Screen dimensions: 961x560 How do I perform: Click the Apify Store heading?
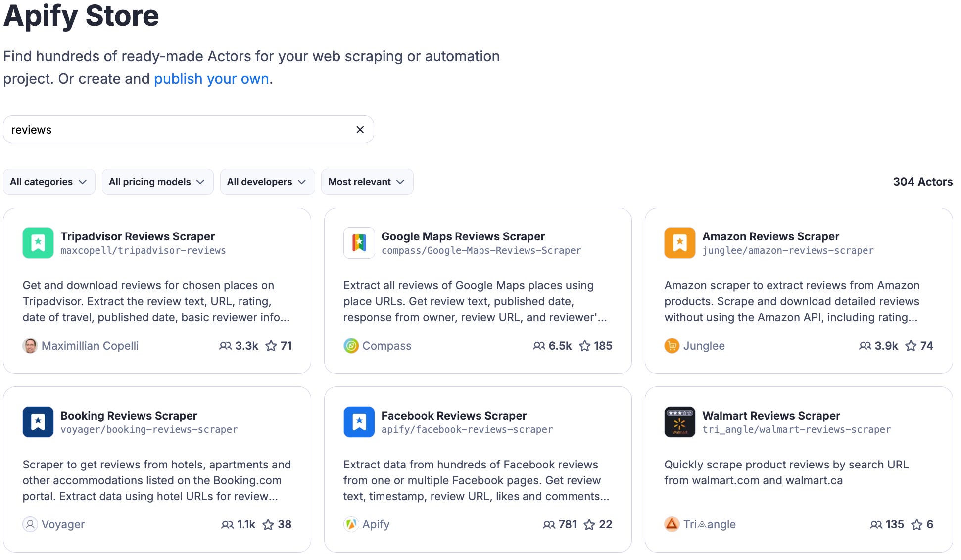point(81,16)
